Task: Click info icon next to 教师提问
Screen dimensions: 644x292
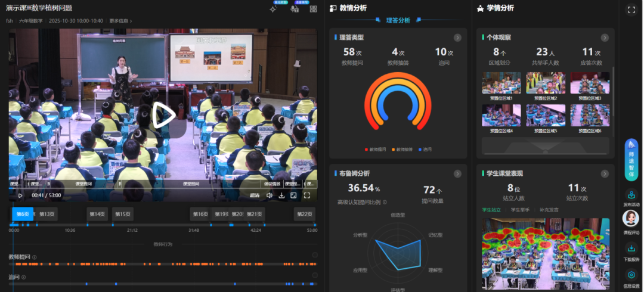Action: pos(35,257)
